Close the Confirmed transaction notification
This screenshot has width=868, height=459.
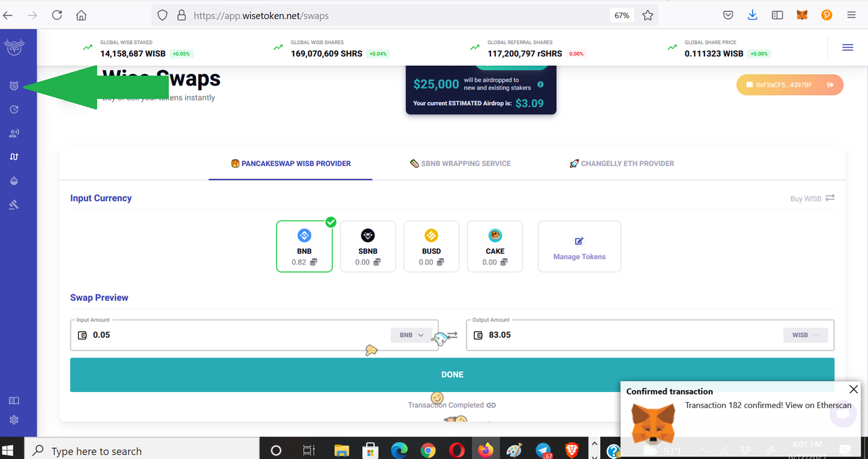coord(854,390)
